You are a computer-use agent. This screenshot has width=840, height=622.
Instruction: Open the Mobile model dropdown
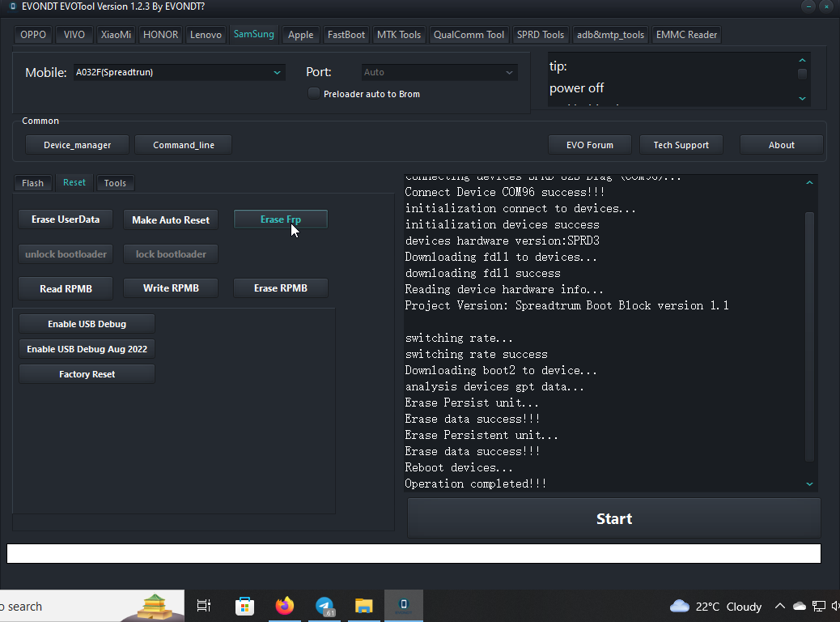(180, 72)
